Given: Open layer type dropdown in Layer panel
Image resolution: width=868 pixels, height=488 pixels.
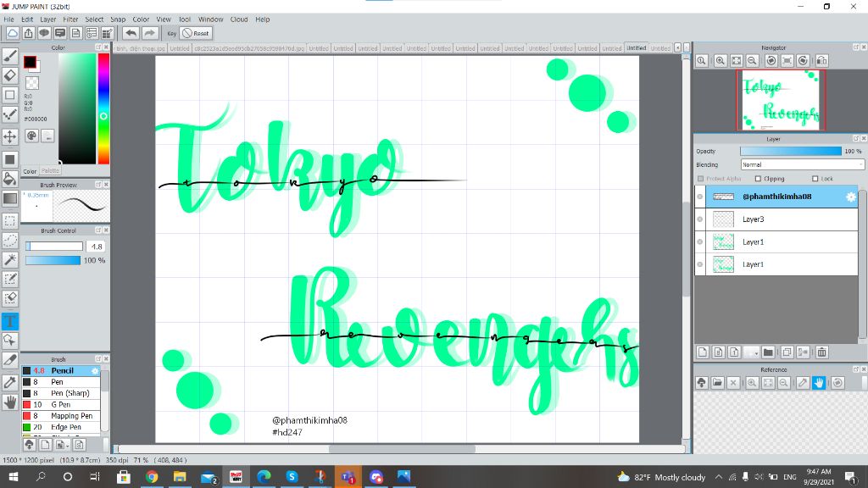Looking at the screenshot, I should tap(751, 352).
